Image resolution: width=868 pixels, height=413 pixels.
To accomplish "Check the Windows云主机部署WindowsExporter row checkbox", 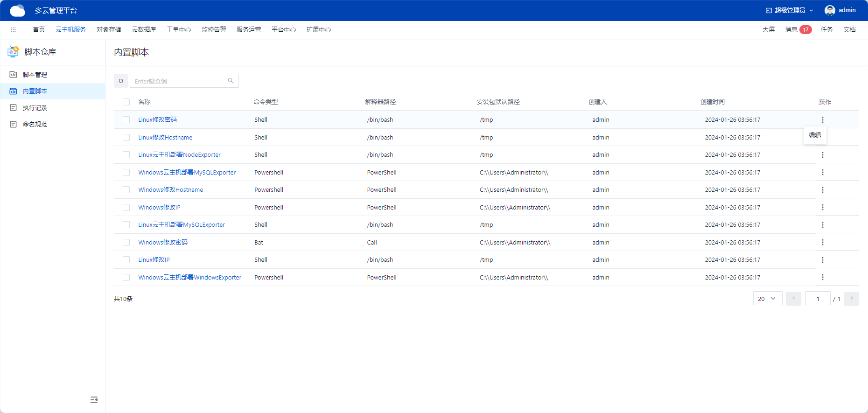I will click(126, 278).
